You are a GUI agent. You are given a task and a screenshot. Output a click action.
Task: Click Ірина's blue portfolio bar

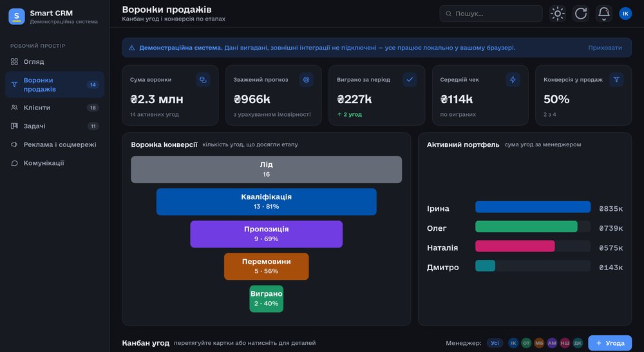coord(533,207)
